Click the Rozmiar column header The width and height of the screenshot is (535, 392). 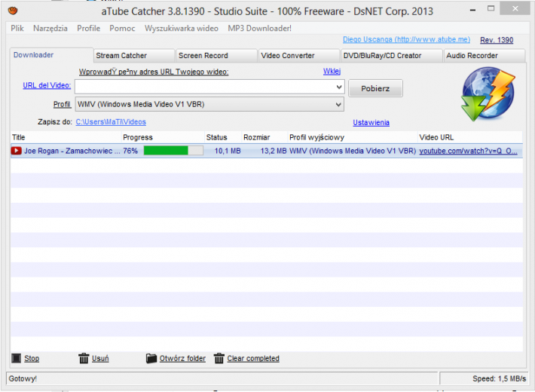(x=264, y=137)
